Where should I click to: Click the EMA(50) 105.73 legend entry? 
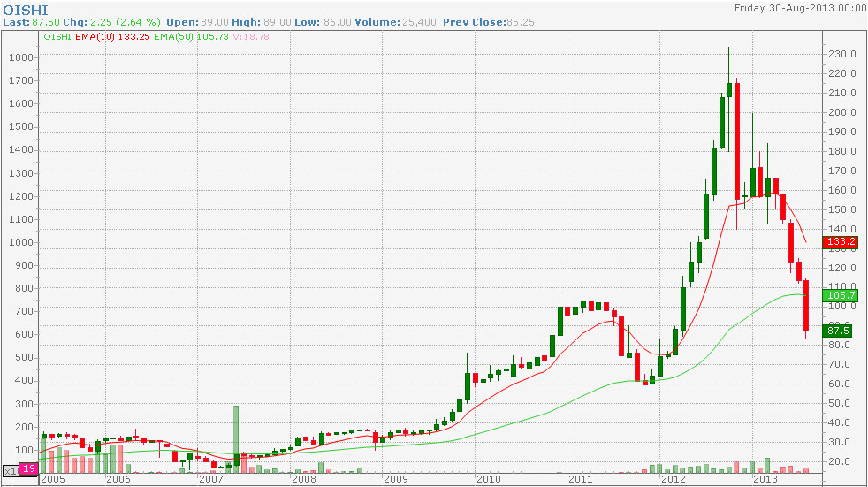(x=191, y=36)
